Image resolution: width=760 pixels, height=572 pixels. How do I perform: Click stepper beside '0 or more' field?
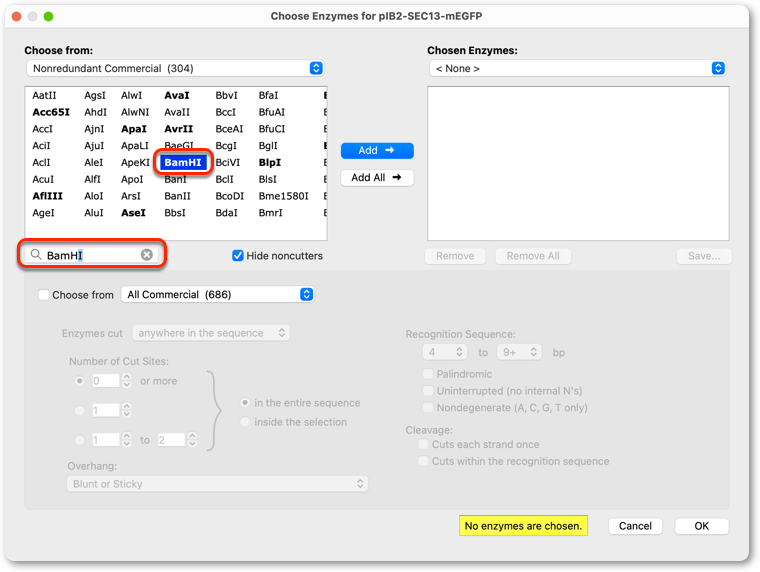click(127, 381)
